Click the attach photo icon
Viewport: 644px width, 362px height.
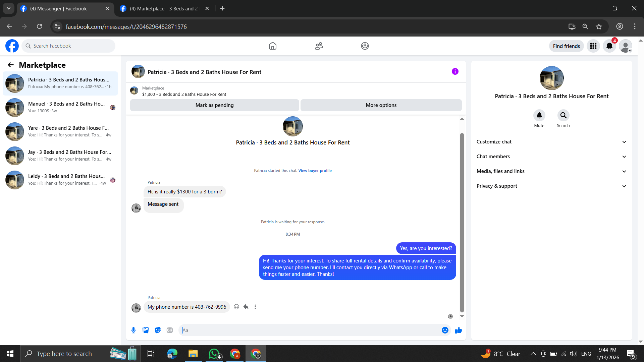click(146, 330)
